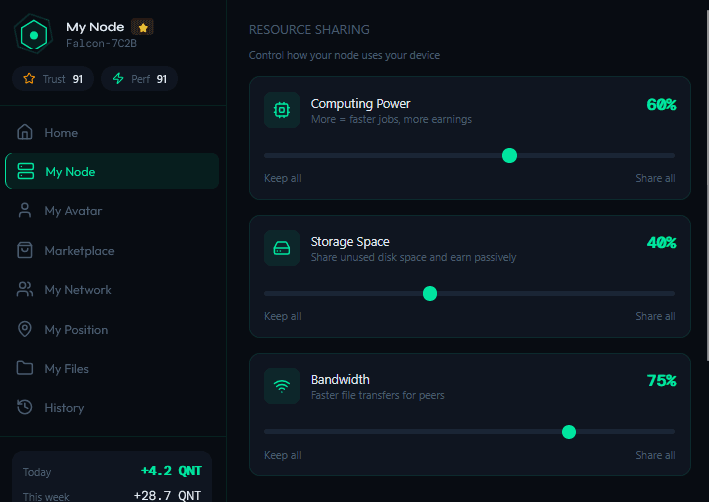Click "Share all" under Bandwidth
Image resolution: width=709 pixels, height=502 pixels.
click(655, 455)
